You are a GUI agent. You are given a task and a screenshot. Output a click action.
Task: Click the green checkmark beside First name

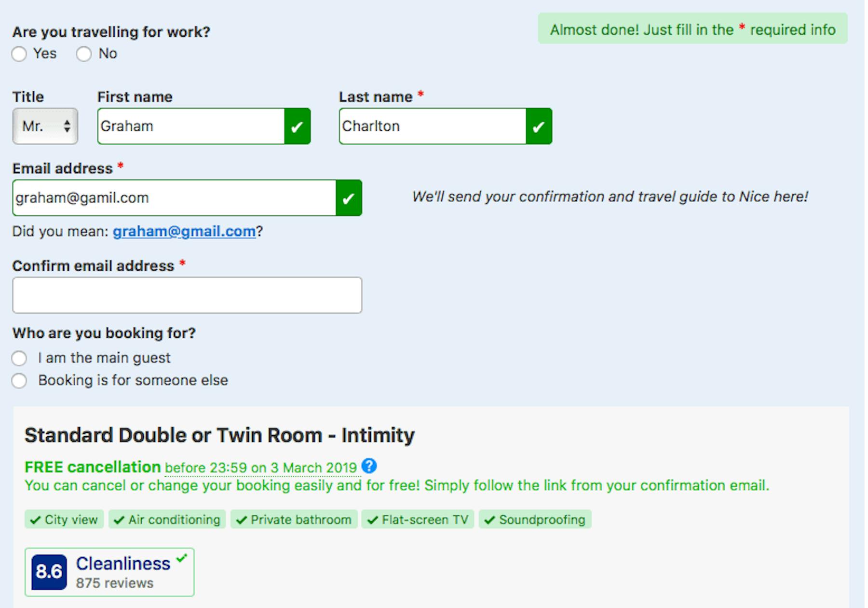point(297,126)
